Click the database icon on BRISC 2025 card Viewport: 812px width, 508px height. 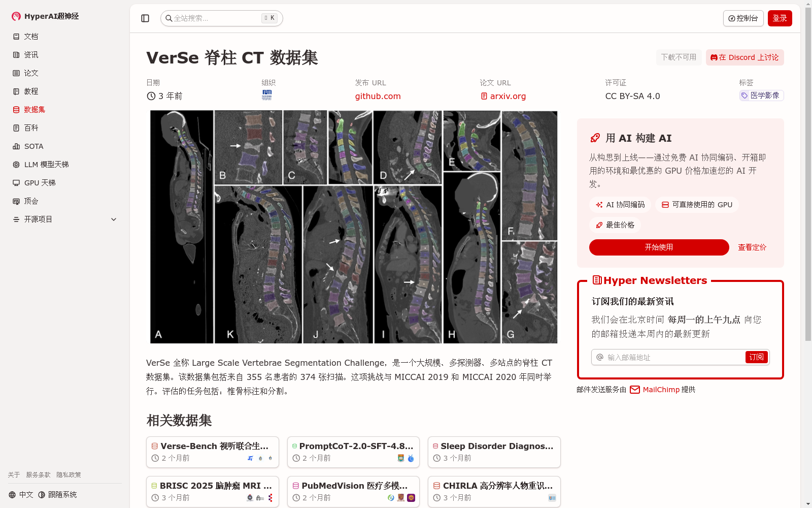point(154,486)
